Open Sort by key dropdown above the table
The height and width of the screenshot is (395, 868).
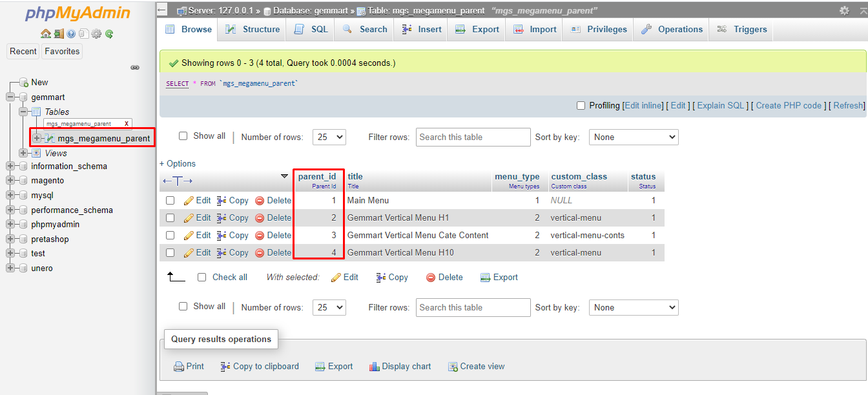tap(634, 137)
